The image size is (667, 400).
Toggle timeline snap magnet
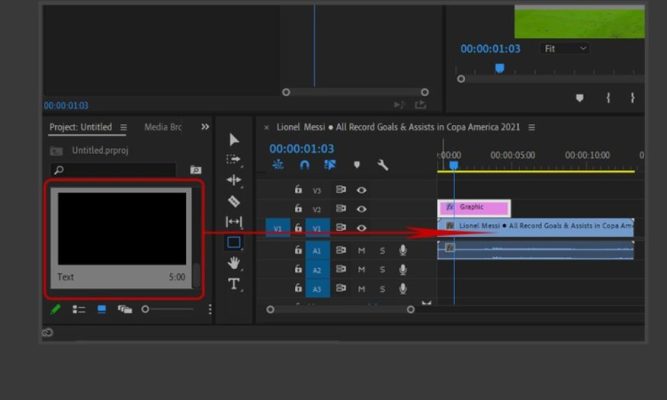304,165
